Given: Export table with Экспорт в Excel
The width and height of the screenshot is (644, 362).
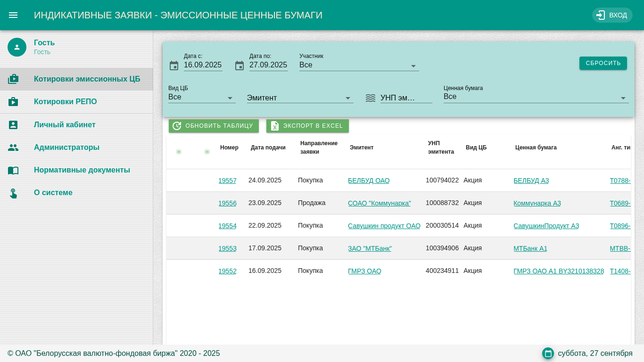Looking at the screenshot, I should pyautogui.click(x=307, y=126).
